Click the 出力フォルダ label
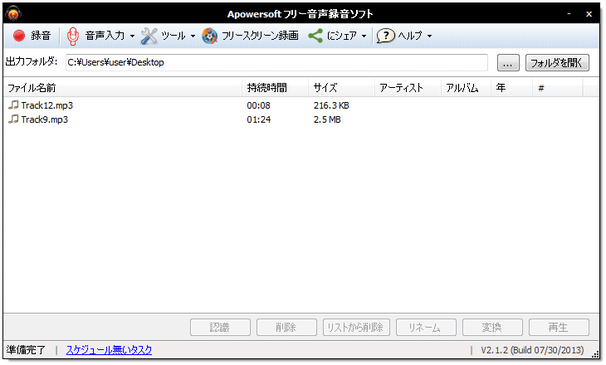Screen dimensions: 606x365 click(32, 61)
